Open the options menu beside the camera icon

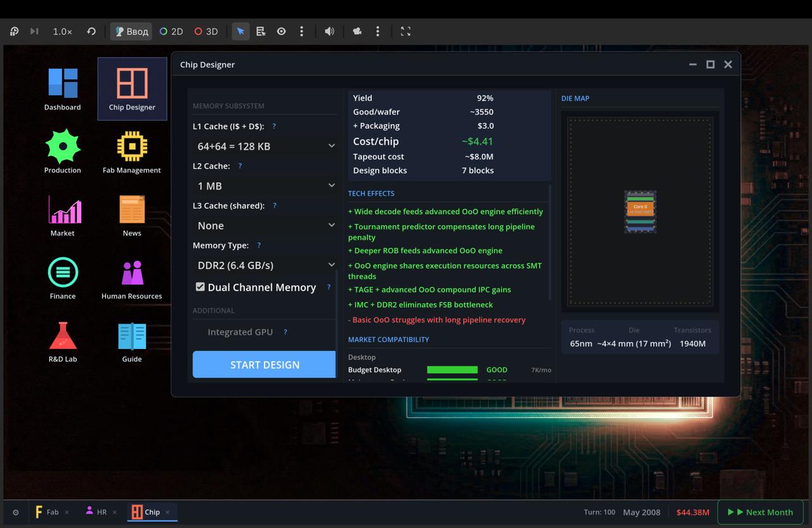click(377, 31)
